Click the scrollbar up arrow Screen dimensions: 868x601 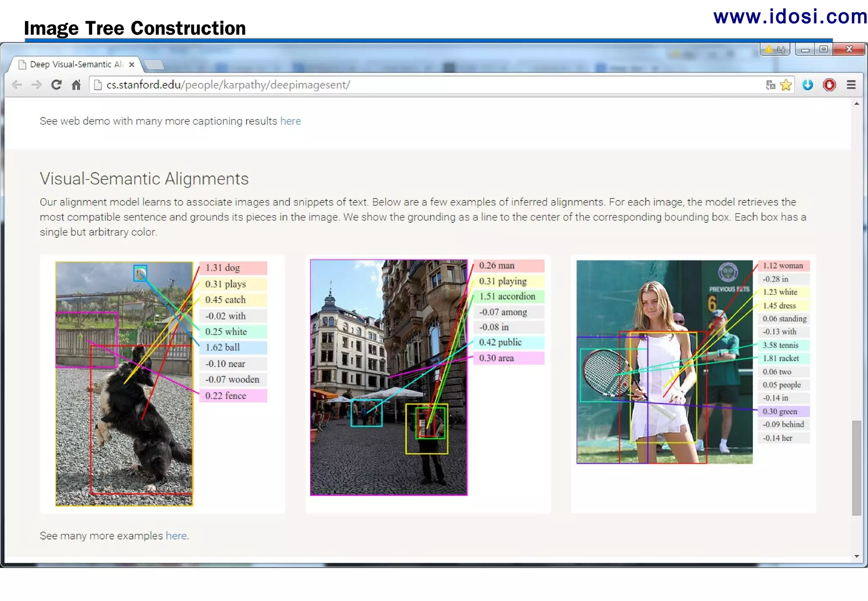857,104
